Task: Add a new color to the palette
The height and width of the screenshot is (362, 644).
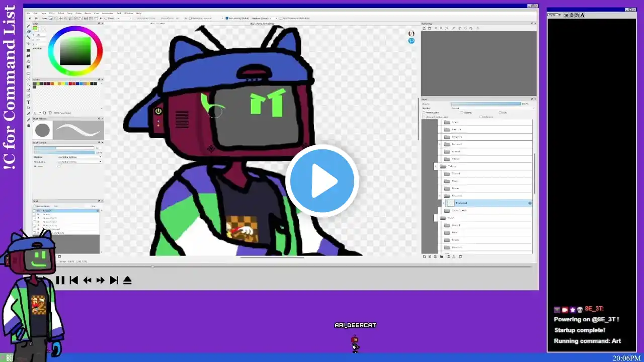Action: click(45, 113)
